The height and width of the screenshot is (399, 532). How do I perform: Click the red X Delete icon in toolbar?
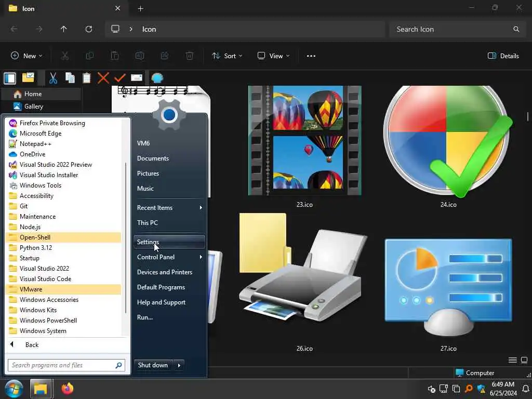103,78
